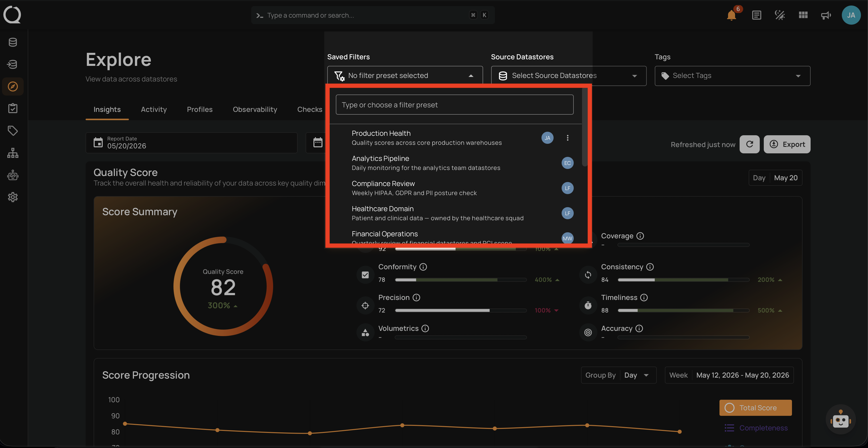868x448 pixels.
Task: Open the settings gear icon in sidebar
Action: click(x=13, y=197)
